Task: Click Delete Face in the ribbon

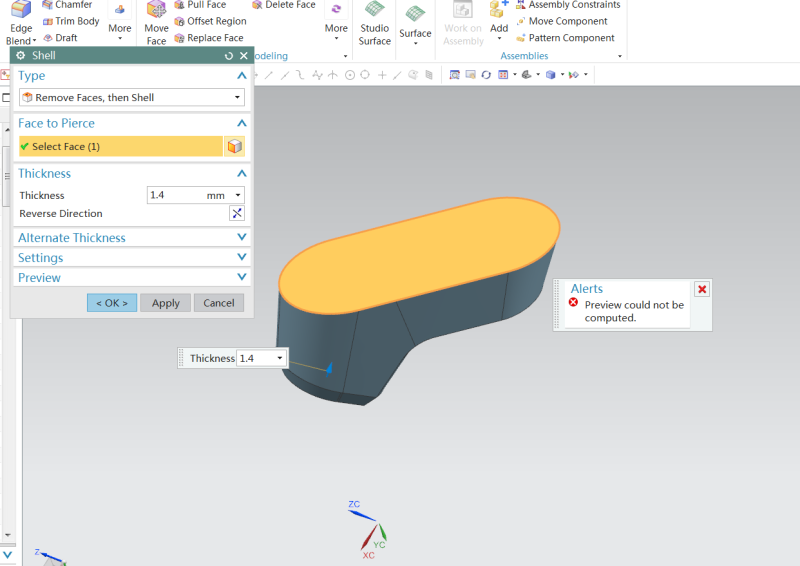Action: [284, 5]
